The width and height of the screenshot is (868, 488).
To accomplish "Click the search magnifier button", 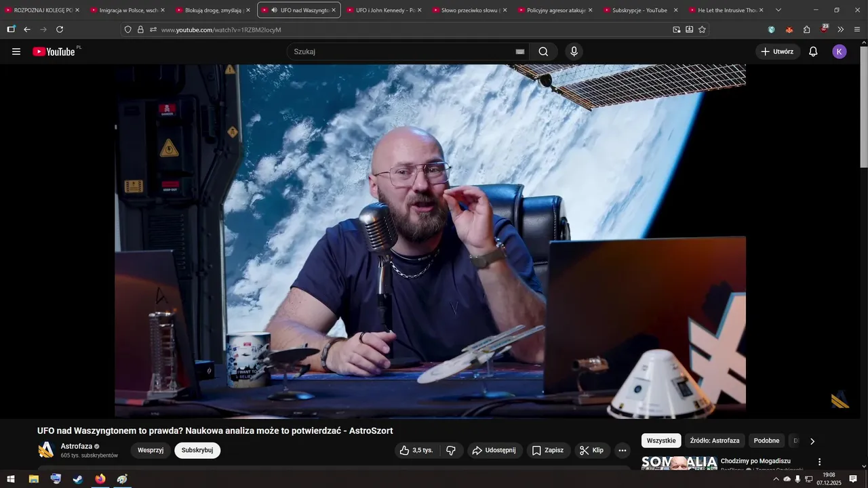I will coord(543,52).
